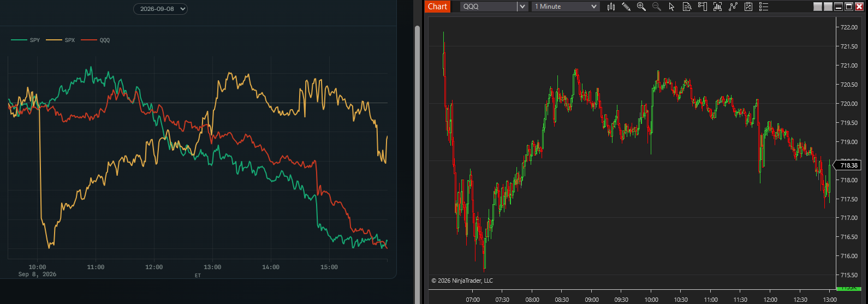The width and height of the screenshot is (868, 304).
Task: Expand the QQQ instrument dropdown arrow
Action: pyautogui.click(x=522, y=7)
